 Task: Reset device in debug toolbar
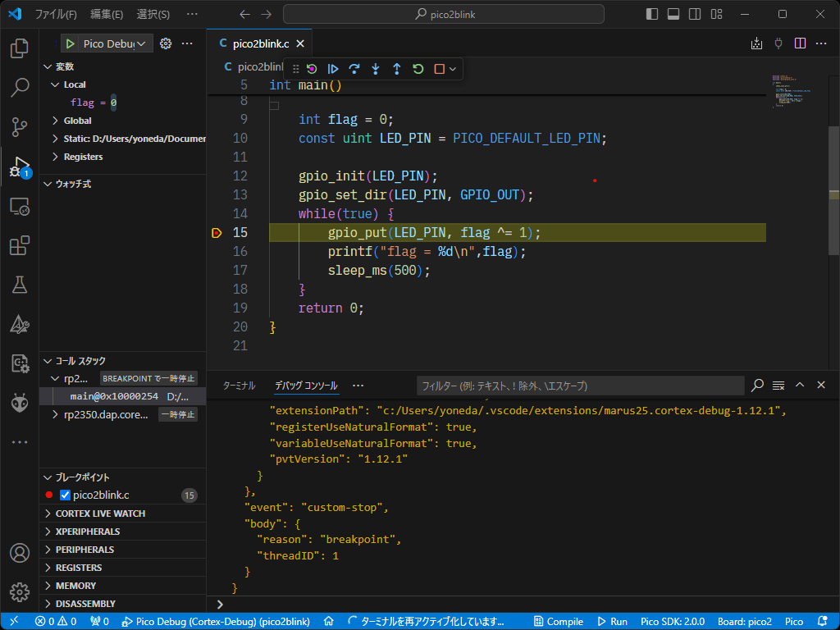coord(312,69)
